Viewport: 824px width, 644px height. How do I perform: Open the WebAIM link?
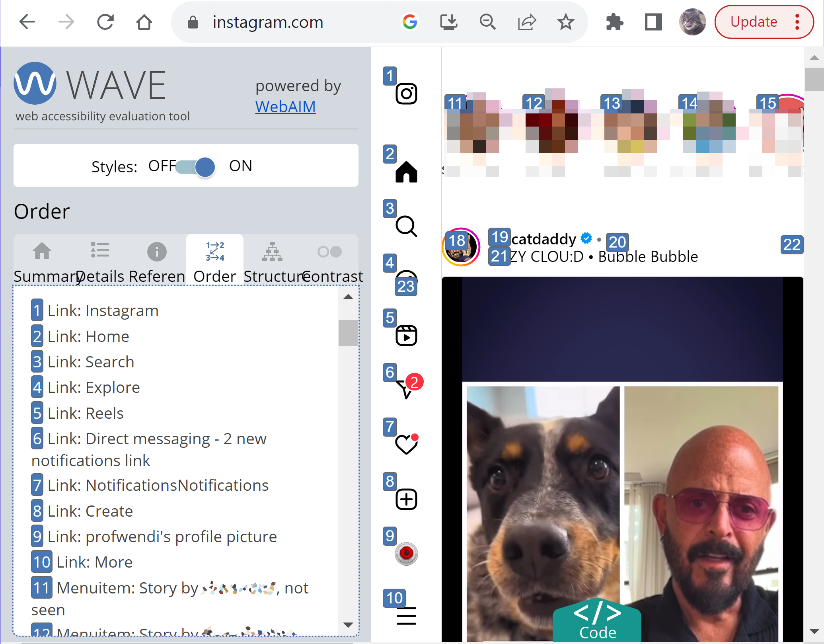point(286,107)
